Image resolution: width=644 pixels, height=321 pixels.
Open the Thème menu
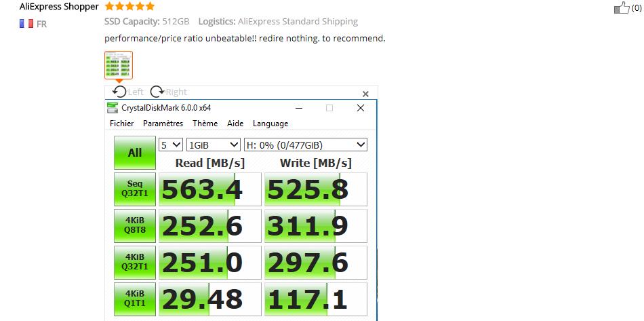205,124
